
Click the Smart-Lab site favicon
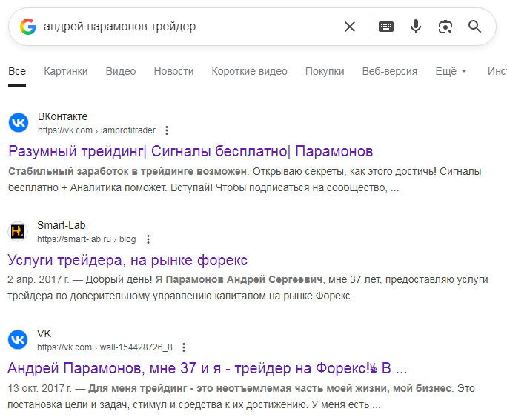pyautogui.click(x=18, y=232)
